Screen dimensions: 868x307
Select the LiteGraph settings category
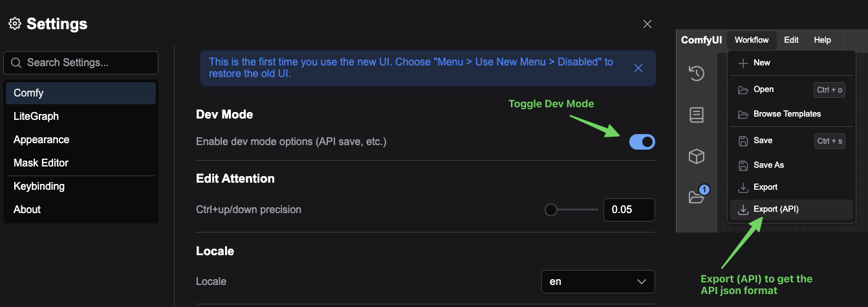36,117
